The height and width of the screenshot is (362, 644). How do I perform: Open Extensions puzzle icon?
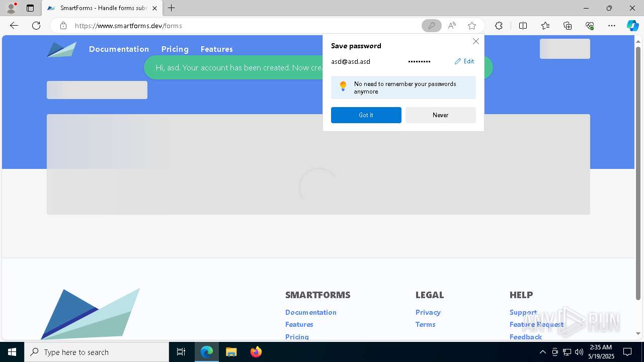[x=499, y=26]
